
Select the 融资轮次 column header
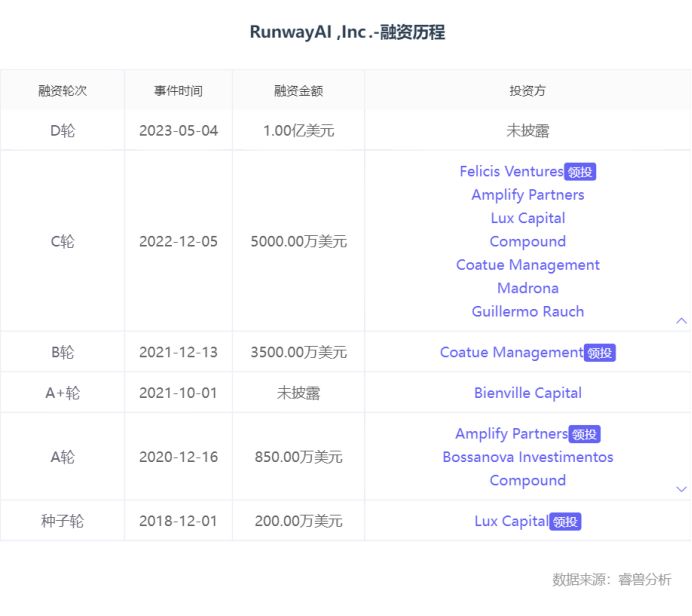click(x=62, y=90)
